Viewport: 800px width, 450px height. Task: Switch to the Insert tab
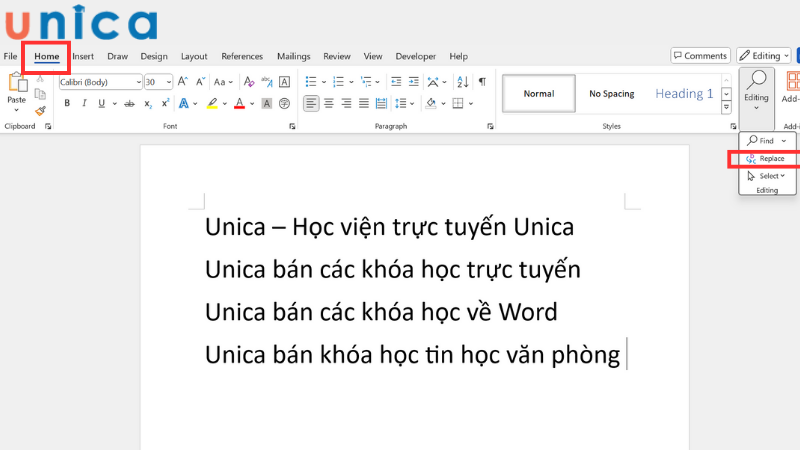point(83,56)
